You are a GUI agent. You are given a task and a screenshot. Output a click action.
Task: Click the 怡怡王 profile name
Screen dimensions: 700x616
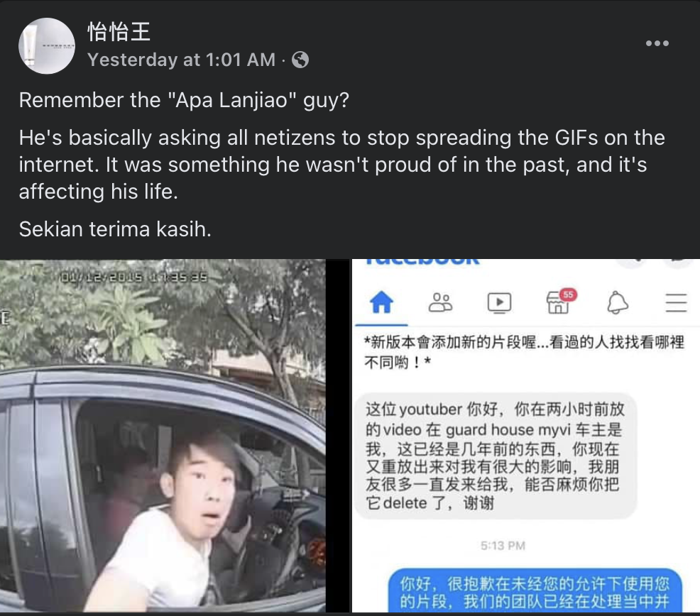tap(119, 32)
